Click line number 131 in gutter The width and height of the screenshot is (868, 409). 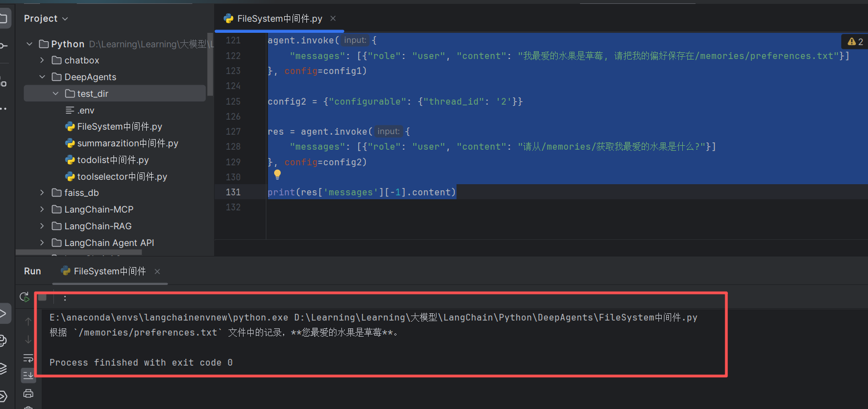coord(233,192)
